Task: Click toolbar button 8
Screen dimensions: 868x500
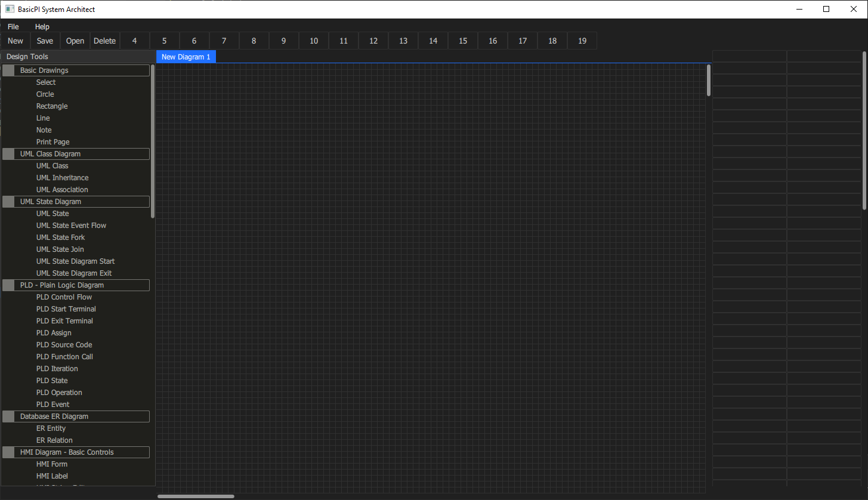Action: [254, 41]
